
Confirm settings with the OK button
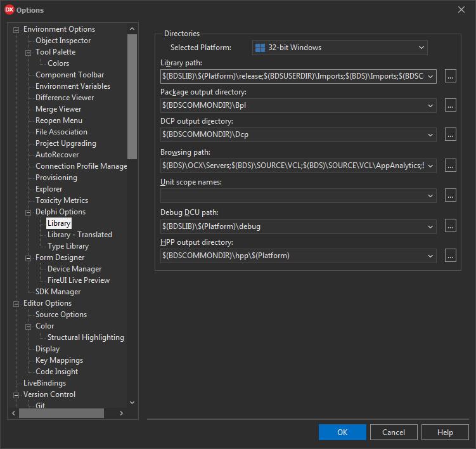pos(342,432)
